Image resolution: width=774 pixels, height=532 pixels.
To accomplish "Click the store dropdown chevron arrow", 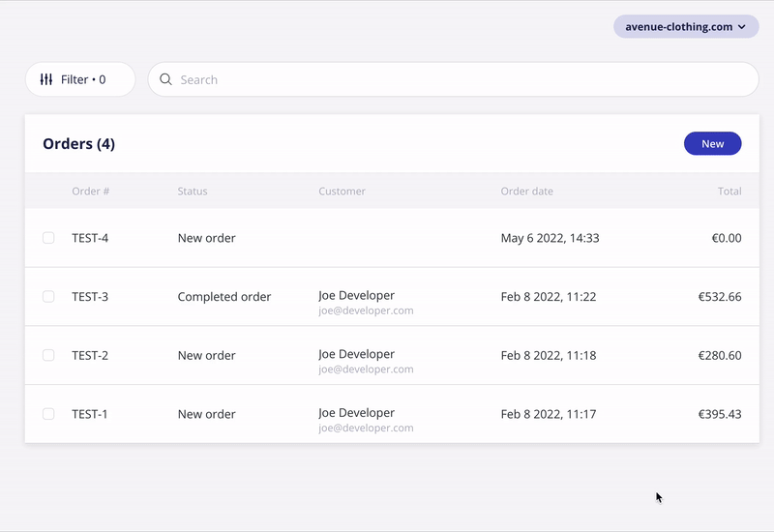I will click(x=742, y=27).
